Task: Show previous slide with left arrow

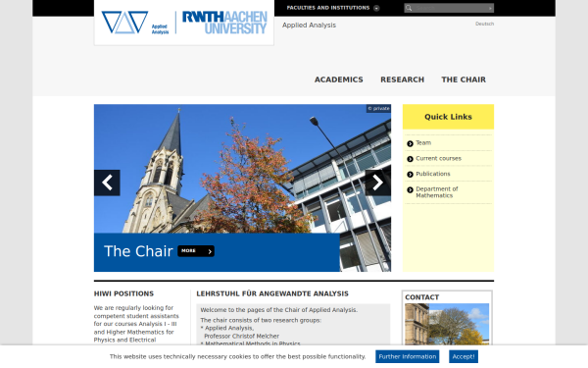Action: point(107,183)
